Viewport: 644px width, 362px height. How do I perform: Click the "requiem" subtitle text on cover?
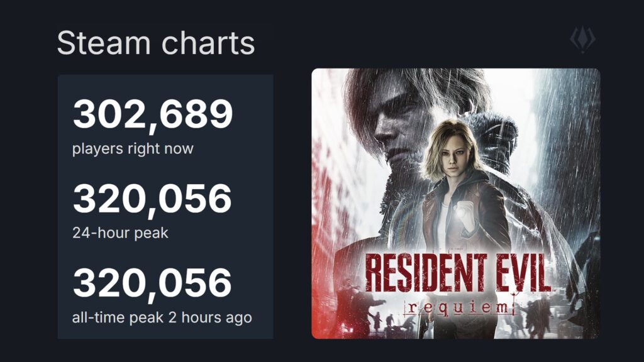coord(459,307)
